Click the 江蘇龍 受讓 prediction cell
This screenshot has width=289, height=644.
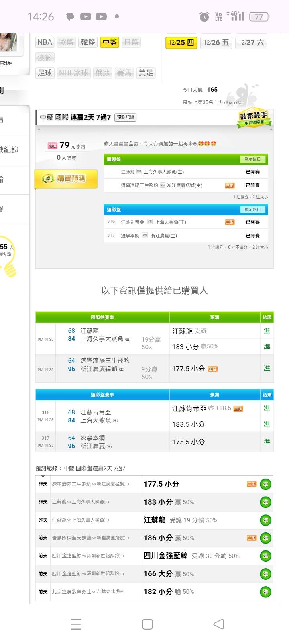(x=214, y=331)
